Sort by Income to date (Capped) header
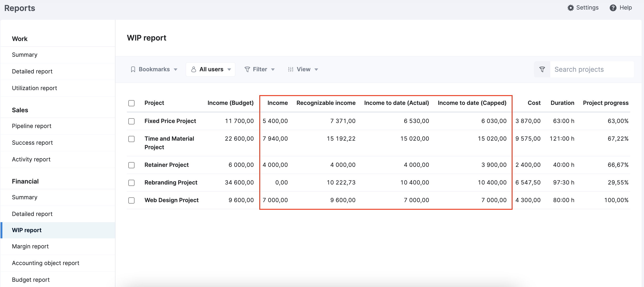Image resolution: width=644 pixels, height=287 pixels. pos(472,103)
